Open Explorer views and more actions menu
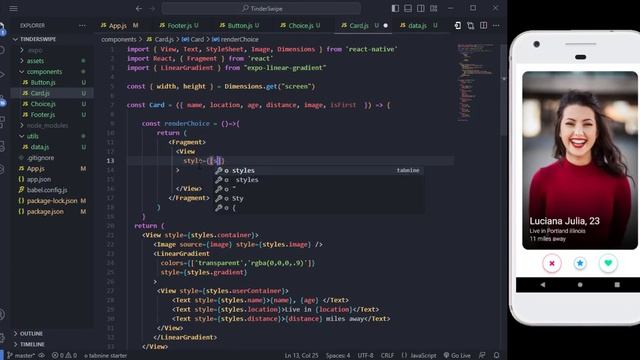640x360 pixels. click(82, 25)
